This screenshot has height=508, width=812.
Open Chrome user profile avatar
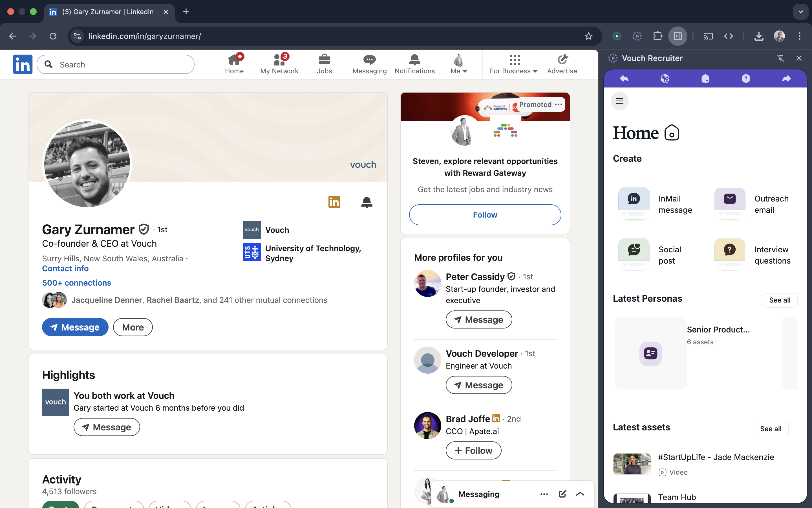(x=779, y=36)
